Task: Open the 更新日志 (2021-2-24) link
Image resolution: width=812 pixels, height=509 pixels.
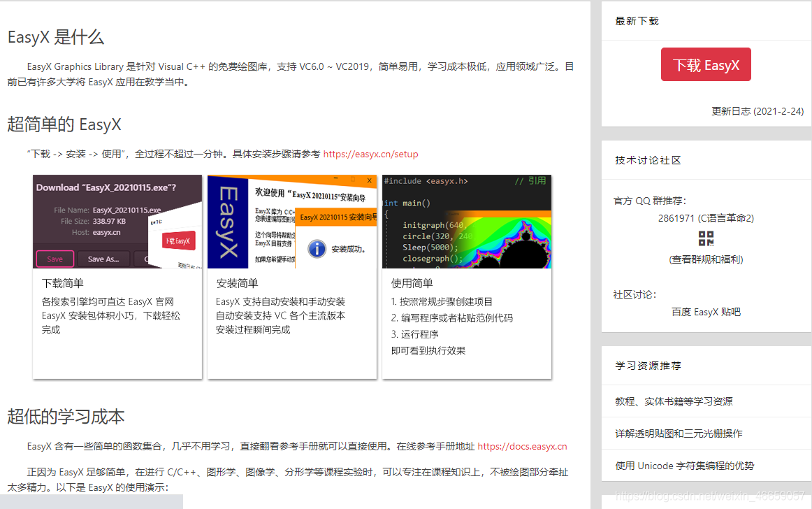Action: [x=757, y=111]
